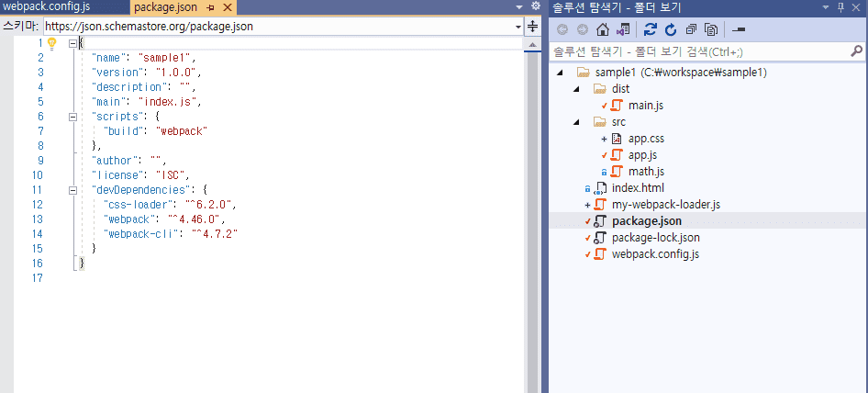Image resolution: width=868 pixels, height=393 pixels.
Task: Click line number 17 in the gutter
Action: click(x=37, y=277)
